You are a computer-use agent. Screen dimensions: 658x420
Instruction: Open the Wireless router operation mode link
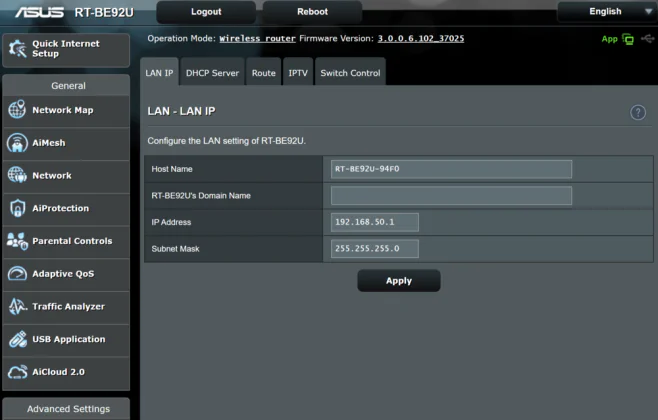point(257,39)
